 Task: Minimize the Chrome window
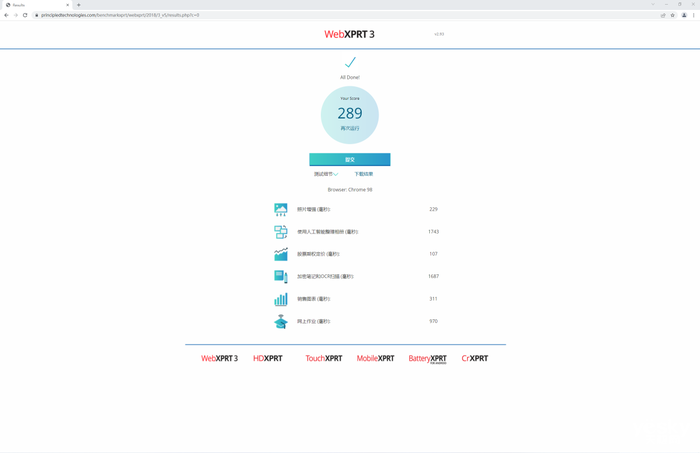click(x=666, y=4)
